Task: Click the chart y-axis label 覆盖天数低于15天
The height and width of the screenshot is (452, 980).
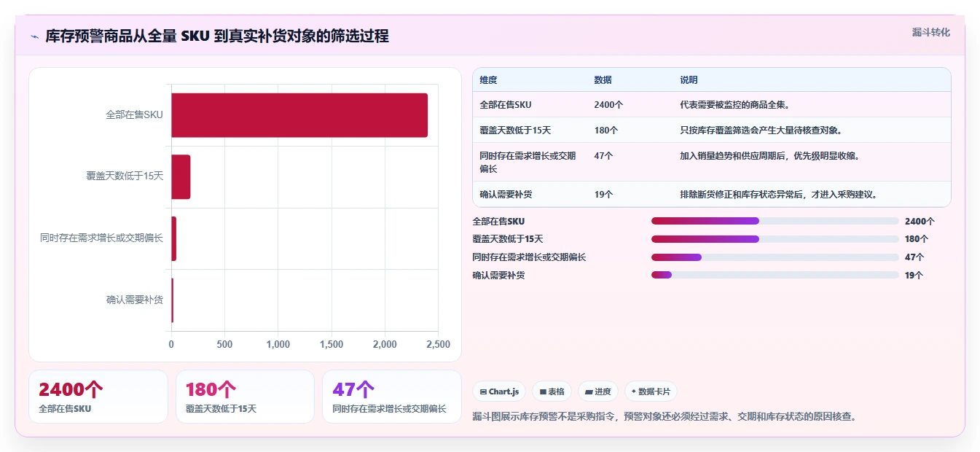Action: [x=125, y=176]
